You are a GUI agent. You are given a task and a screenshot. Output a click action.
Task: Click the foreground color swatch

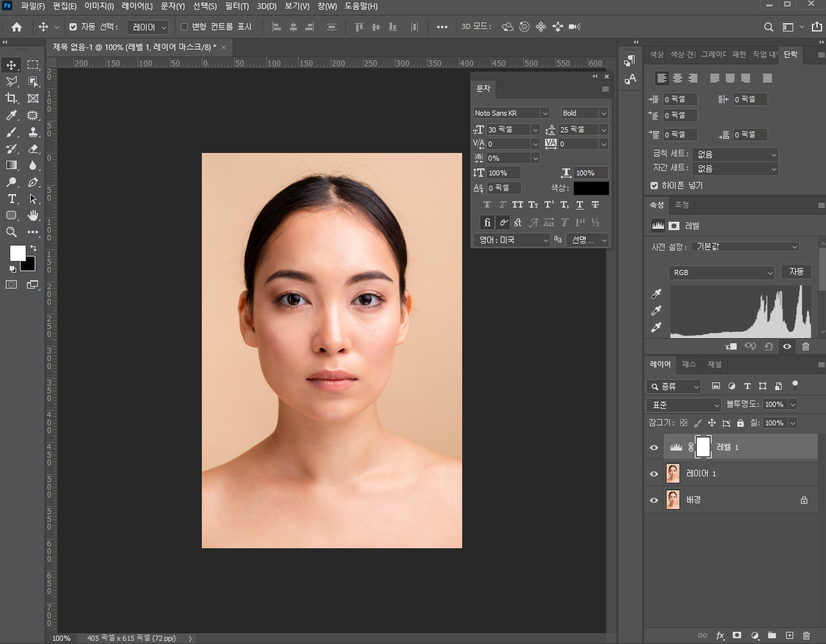[x=17, y=253]
